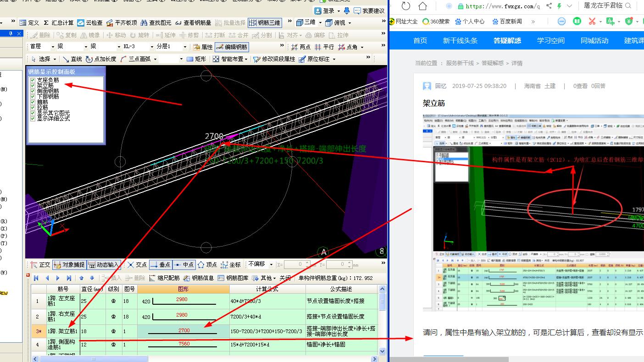644x362 pixels.
Task: Choose 点加长度 point-plus-length tool
Action: (101, 59)
